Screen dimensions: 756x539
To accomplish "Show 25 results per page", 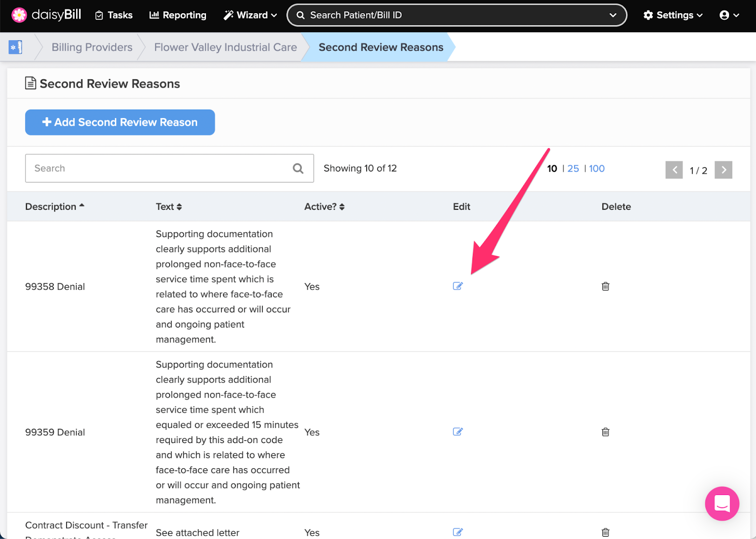I will click(573, 169).
